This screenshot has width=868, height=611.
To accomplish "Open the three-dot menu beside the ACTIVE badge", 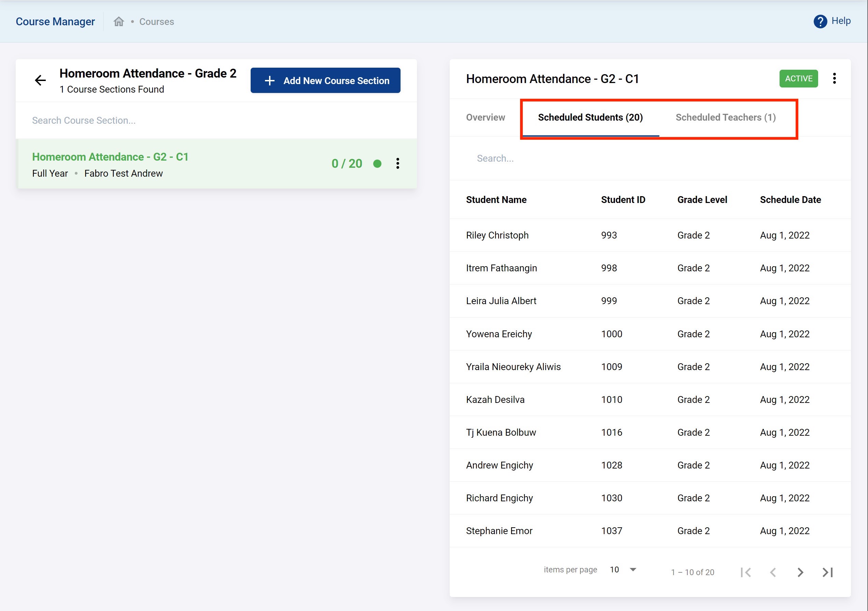I will tap(834, 78).
